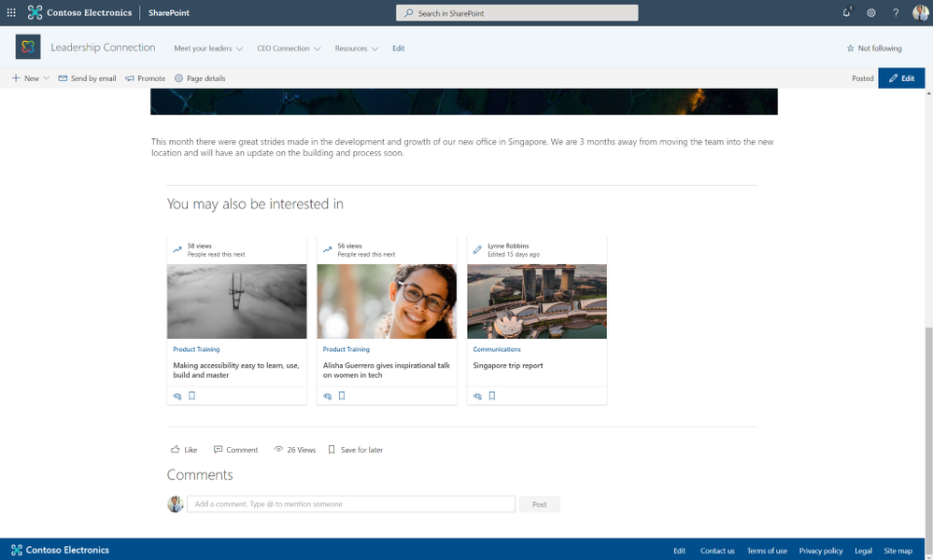This screenshot has height=560, width=933.
Task: Click the Post comment button
Action: 539,504
